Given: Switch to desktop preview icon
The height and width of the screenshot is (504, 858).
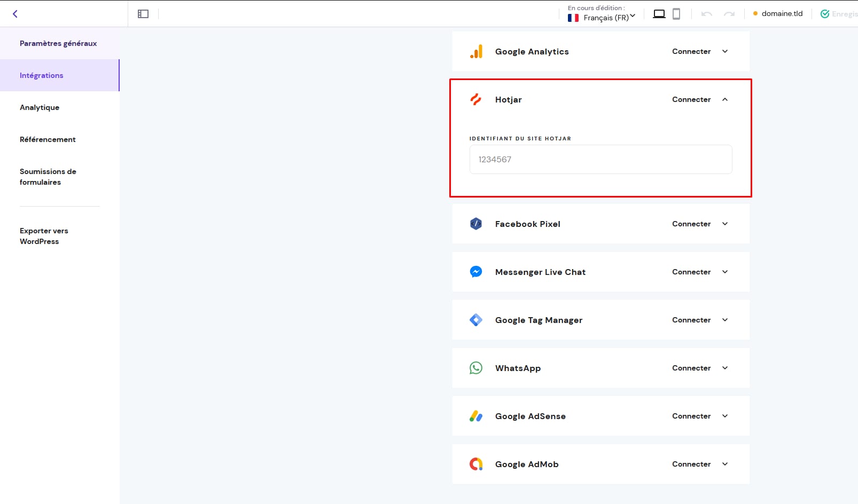Looking at the screenshot, I should [659, 14].
